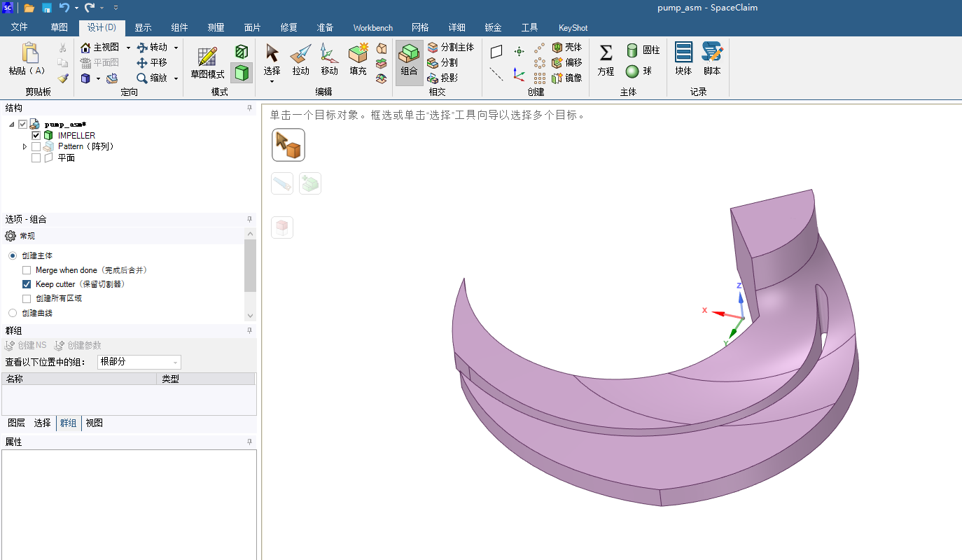This screenshot has width=962, height=560.
Task: Sort groups by the 名称 column header
Action: pos(80,379)
